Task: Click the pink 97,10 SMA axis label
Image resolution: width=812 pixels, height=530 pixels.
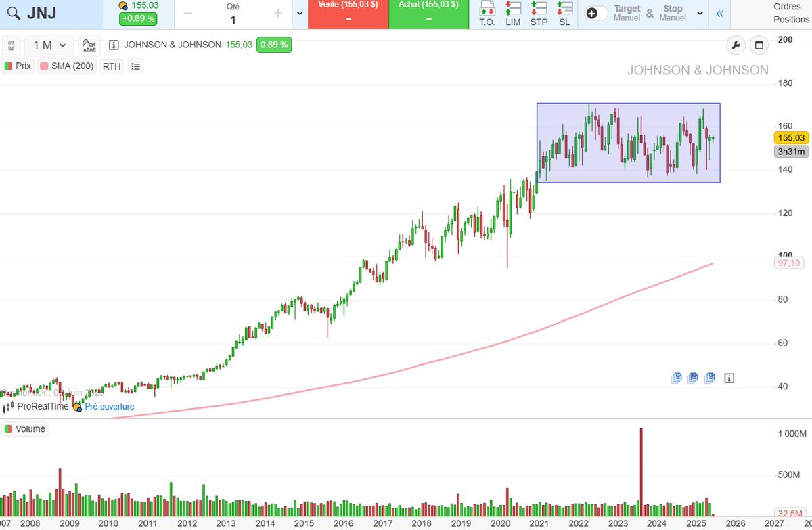Action: [x=790, y=263]
